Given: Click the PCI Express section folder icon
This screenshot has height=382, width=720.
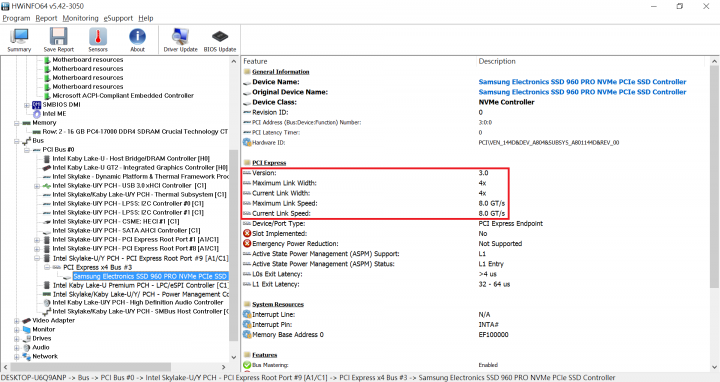Looking at the screenshot, I should pyautogui.click(x=247, y=163).
